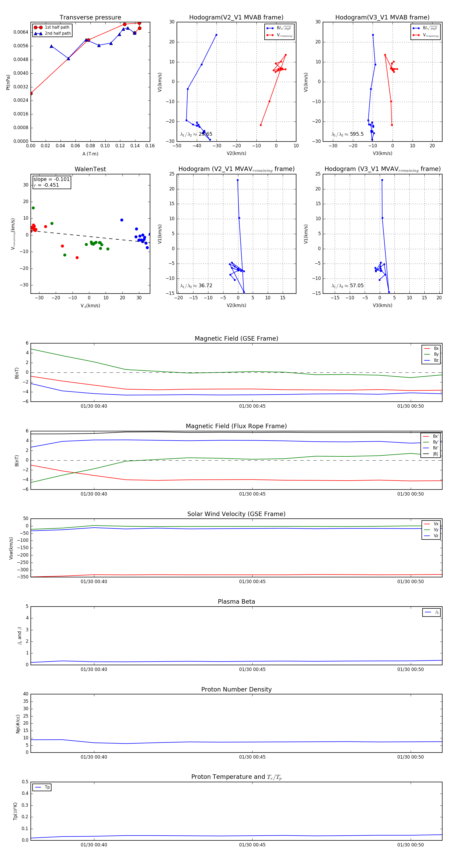
Task: Click 'Solar Wind Velocity (GSE Frame)' title
Action: [x=236, y=514]
